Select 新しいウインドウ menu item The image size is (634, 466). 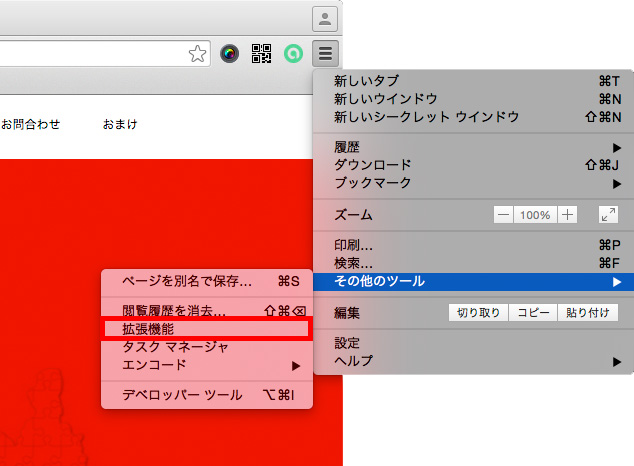point(473,99)
